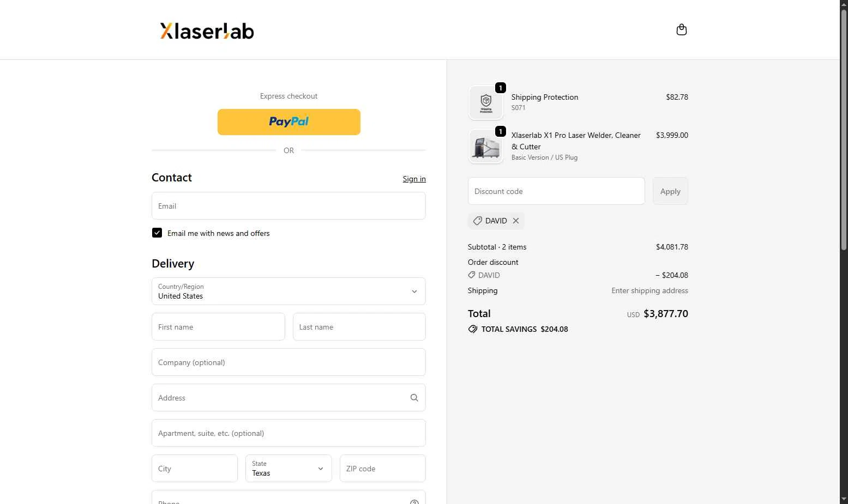Open the Country/Region dropdown

[288, 292]
